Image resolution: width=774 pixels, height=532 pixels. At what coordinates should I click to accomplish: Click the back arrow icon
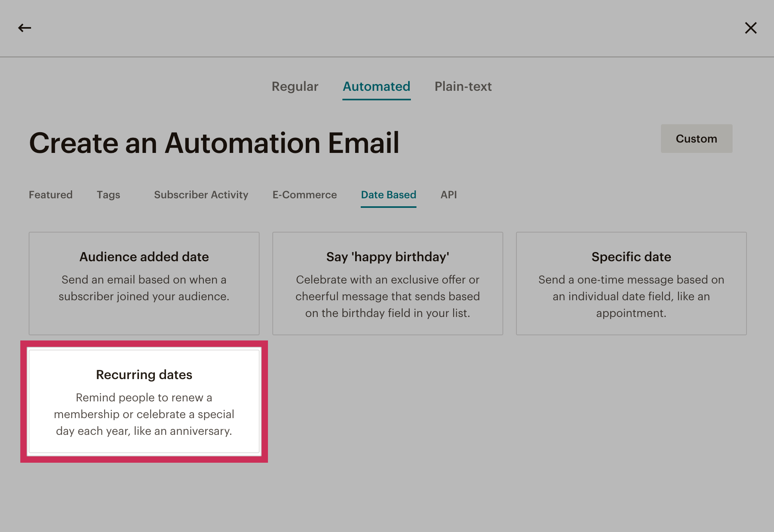(25, 28)
